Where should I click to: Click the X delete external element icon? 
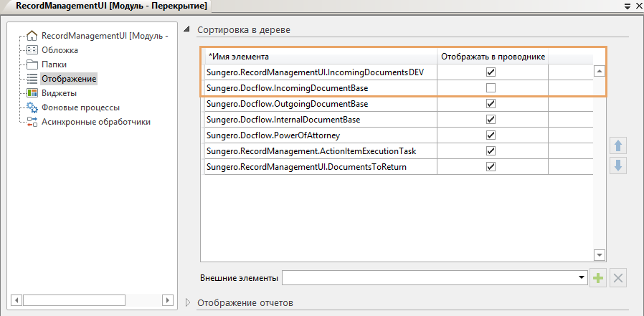[x=619, y=278]
